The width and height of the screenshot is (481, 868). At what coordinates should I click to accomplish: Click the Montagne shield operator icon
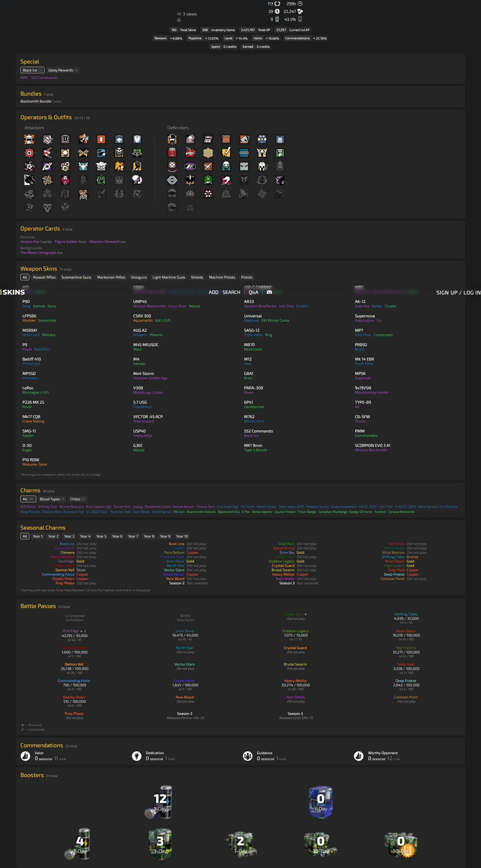tap(137, 139)
